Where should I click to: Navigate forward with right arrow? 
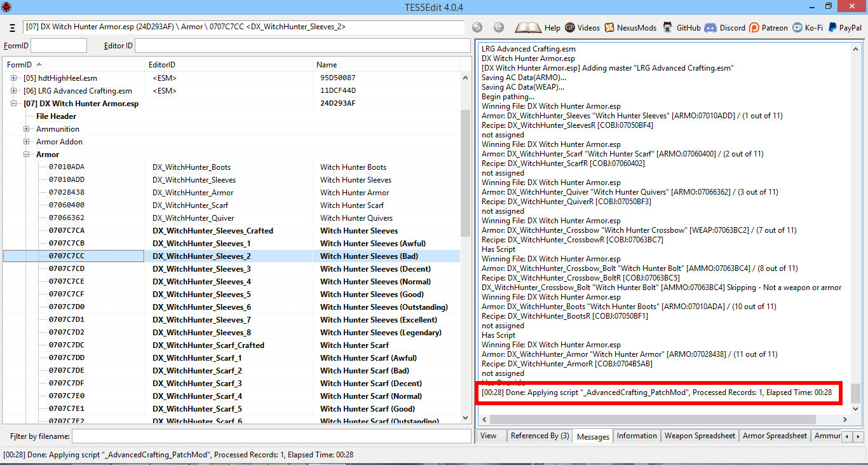coord(499,27)
